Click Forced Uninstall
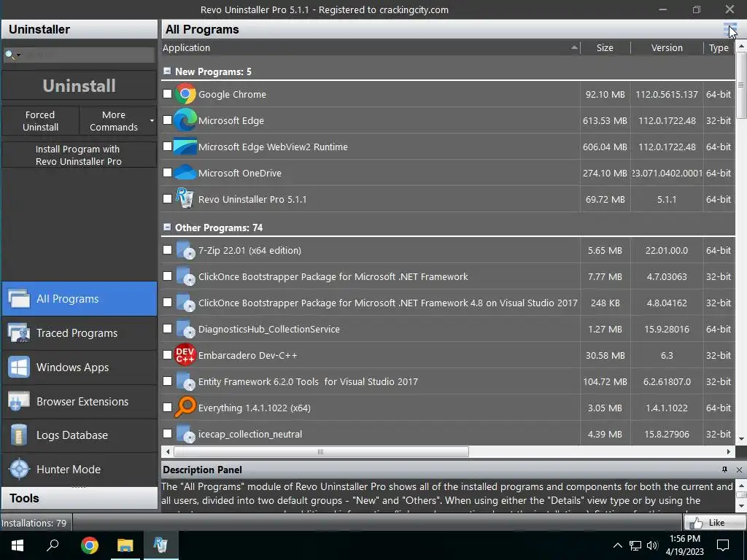 tap(41, 121)
